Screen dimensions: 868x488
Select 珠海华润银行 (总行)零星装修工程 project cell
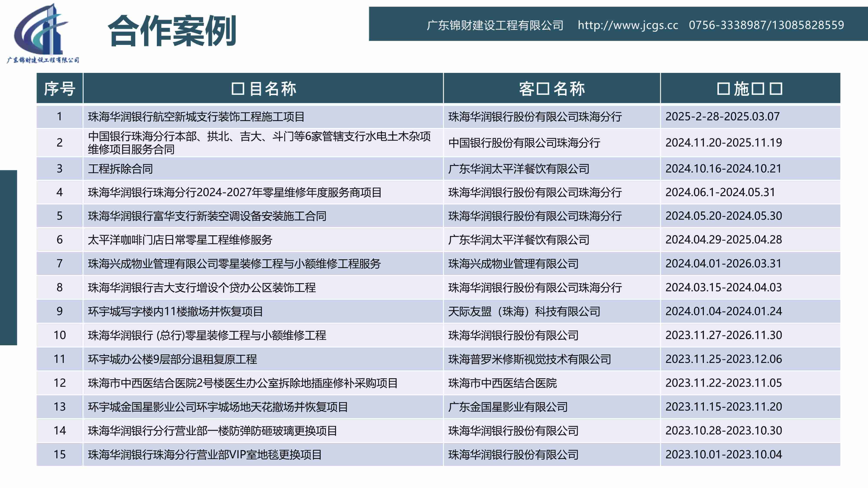[x=263, y=335]
